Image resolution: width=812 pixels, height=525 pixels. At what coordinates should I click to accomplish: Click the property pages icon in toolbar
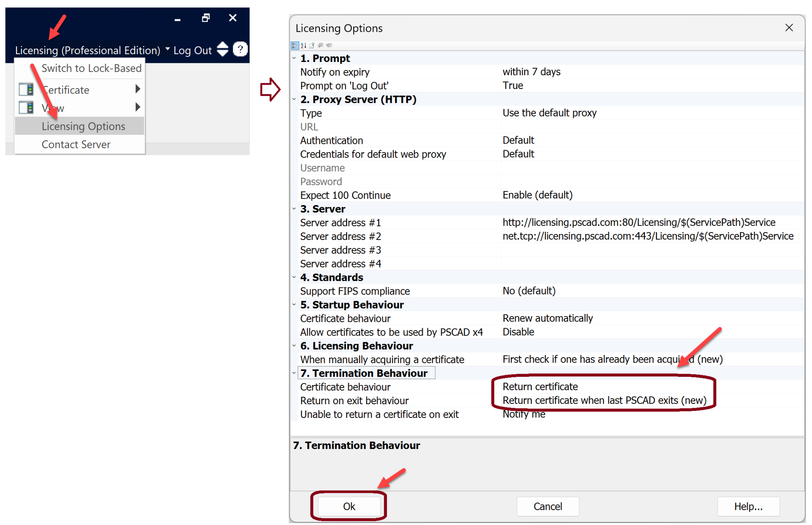pos(312,45)
